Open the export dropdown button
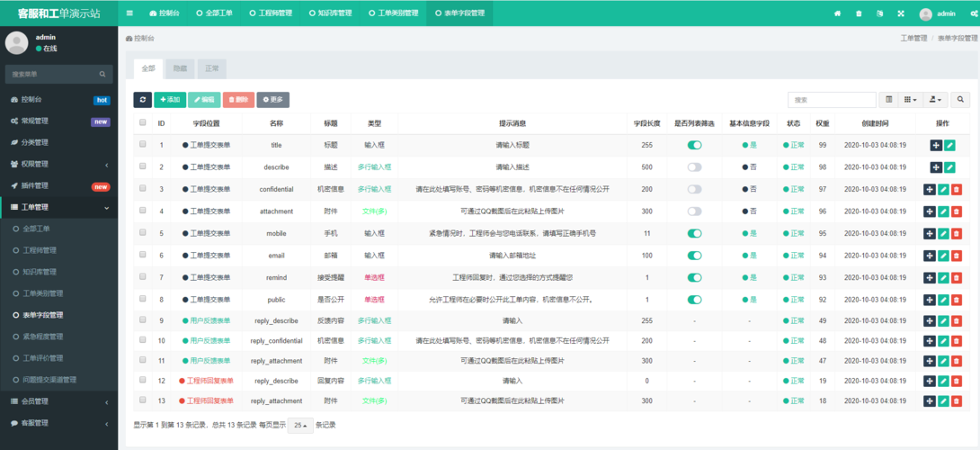980x450 pixels. (x=936, y=100)
